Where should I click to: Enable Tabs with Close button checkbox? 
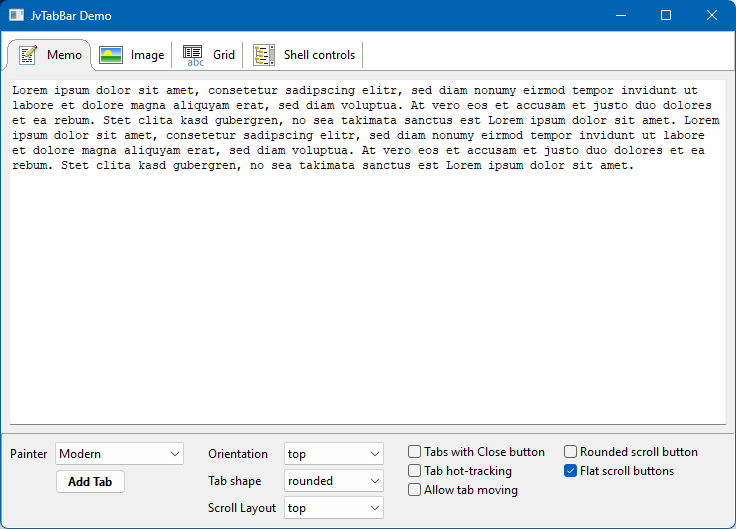tap(414, 452)
